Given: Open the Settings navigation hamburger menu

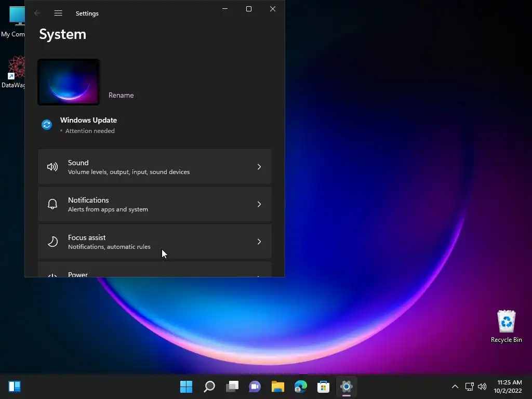Looking at the screenshot, I should [58, 13].
